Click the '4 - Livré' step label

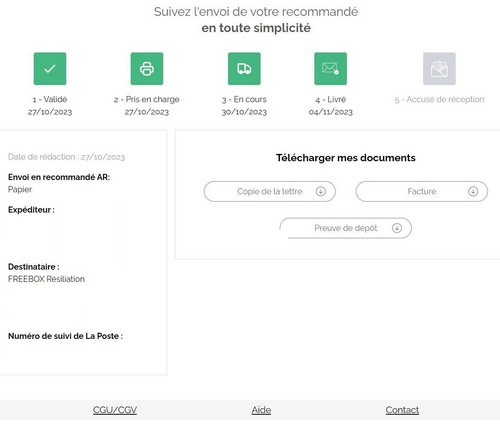click(x=331, y=99)
